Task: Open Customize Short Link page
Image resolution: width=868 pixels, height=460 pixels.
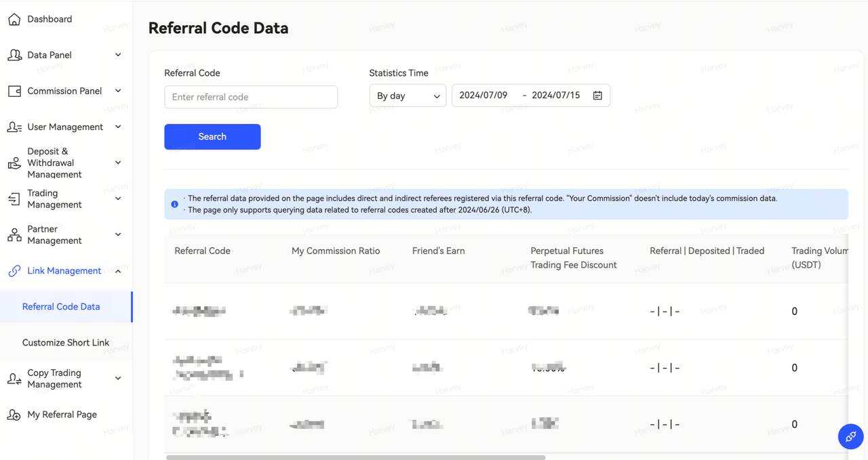Action: point(66,343)
